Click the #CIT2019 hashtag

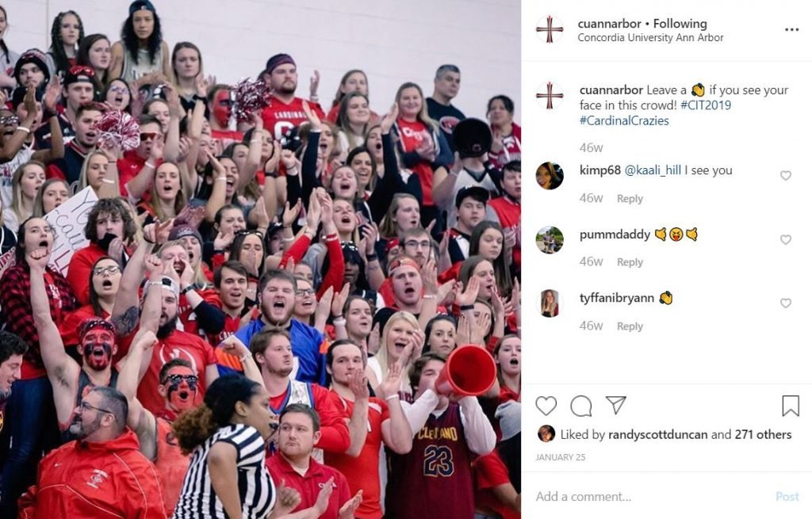[706, 105]
